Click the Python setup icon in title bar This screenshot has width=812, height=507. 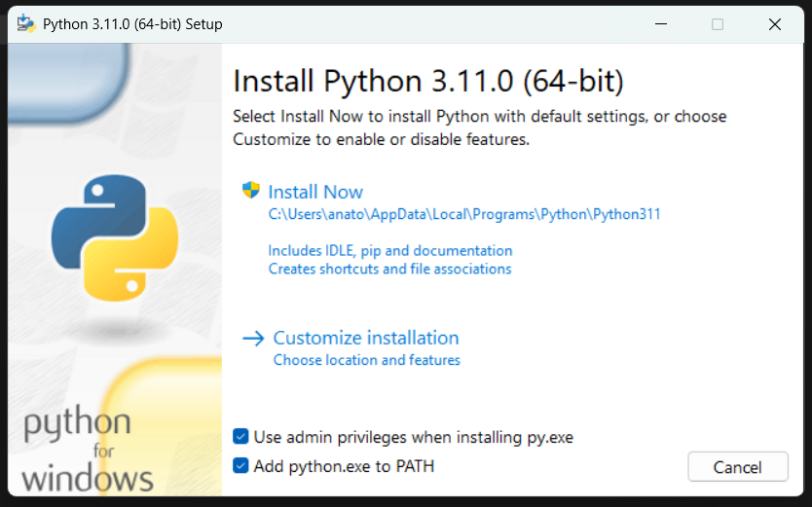(x=26, y=24)
